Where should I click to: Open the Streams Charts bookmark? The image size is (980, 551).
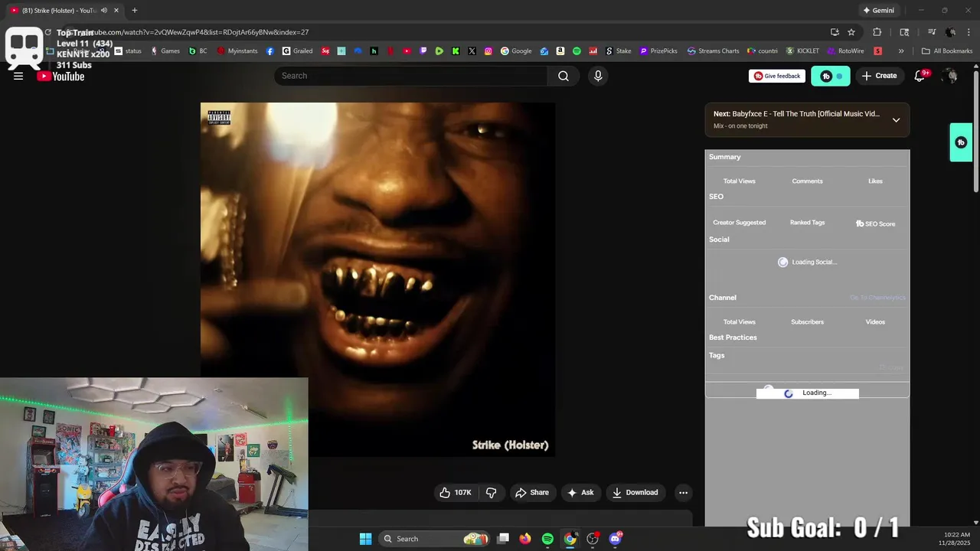point(713,51)
